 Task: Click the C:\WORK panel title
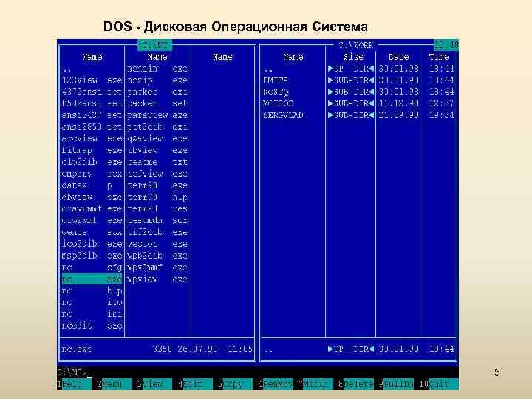pos(355,45)
